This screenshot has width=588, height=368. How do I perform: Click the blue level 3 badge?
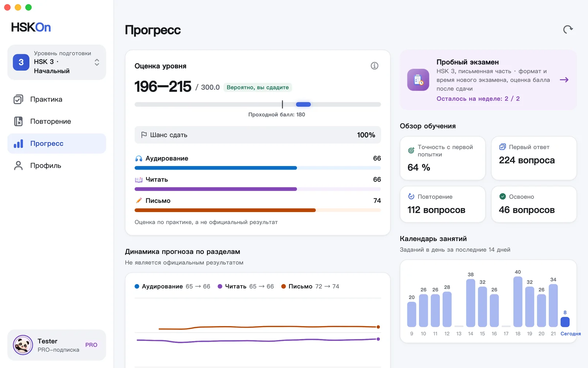click(21, 62)
